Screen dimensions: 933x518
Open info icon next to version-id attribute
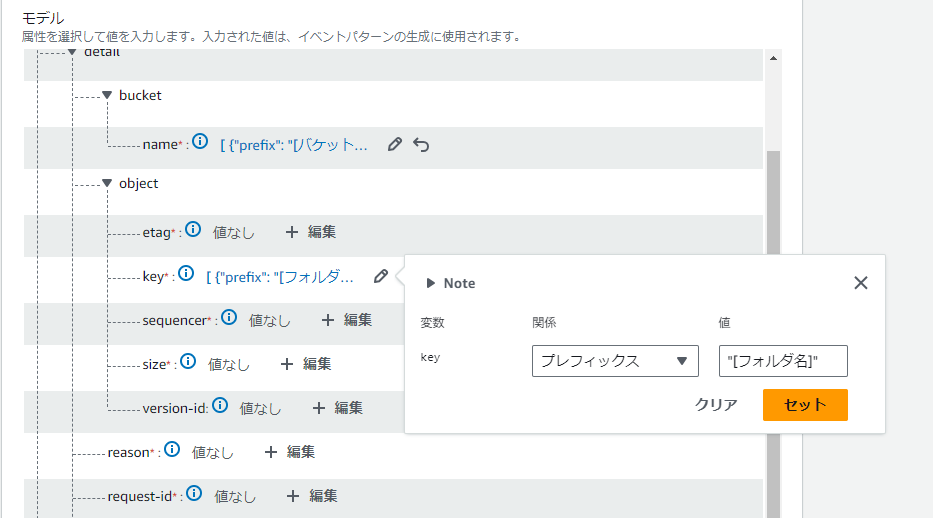point(220,406)
